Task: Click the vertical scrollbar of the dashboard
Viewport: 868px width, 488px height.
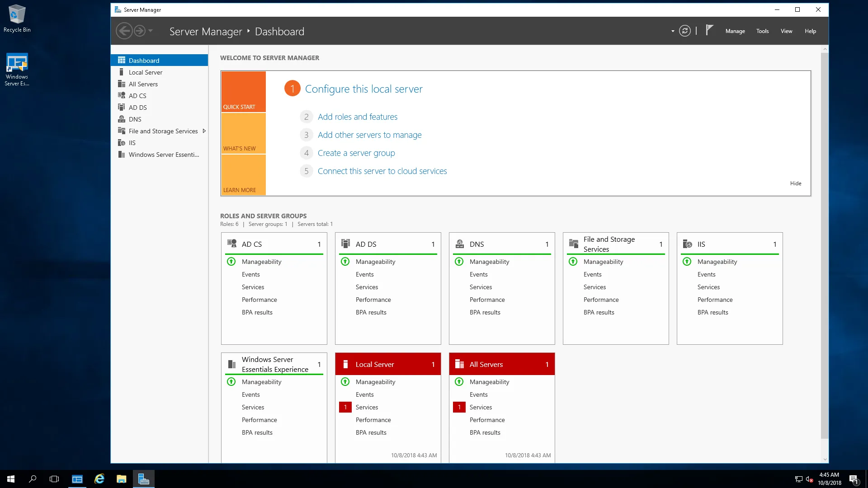Action: 825,245
